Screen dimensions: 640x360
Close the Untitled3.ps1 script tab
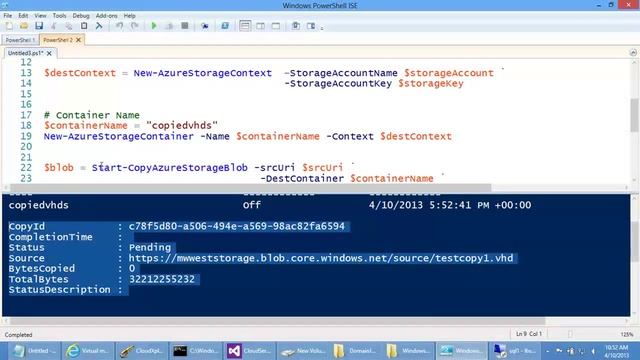click(49, 53)
